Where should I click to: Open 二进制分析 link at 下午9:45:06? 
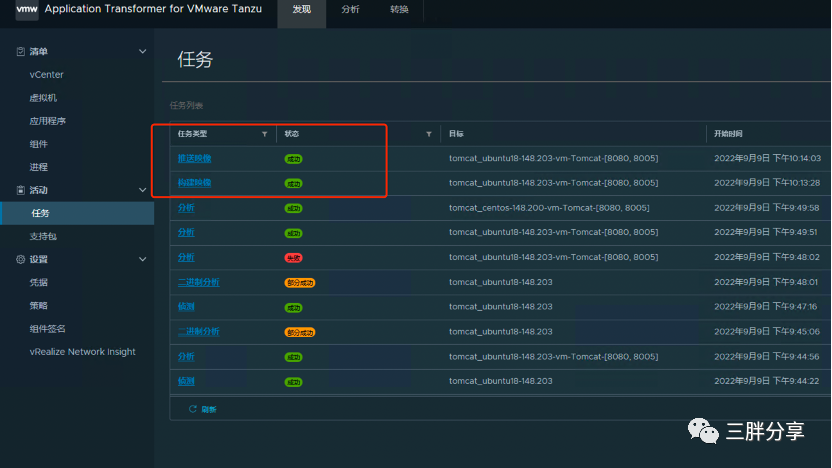click(x=198, y=331)
